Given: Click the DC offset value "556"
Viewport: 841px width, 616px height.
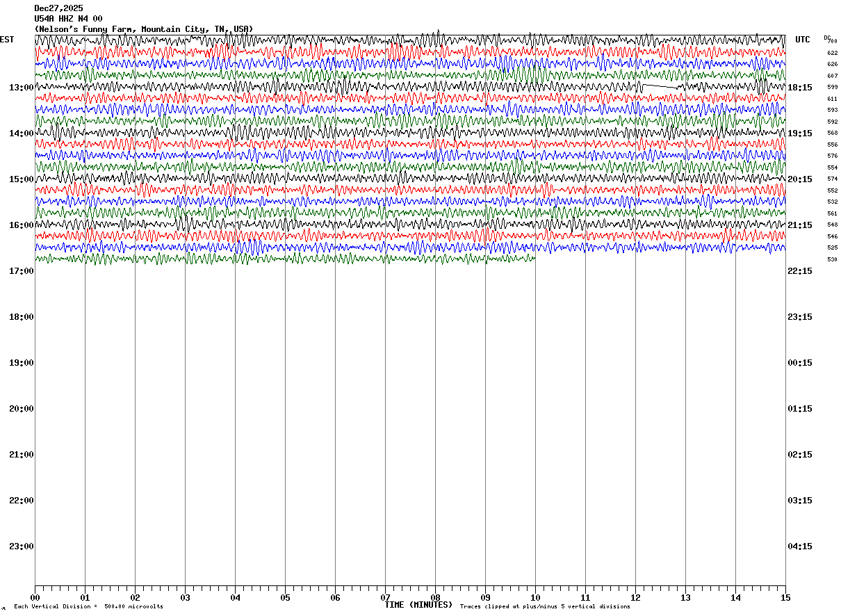Looking at the screenshot, I should point(832,145).
